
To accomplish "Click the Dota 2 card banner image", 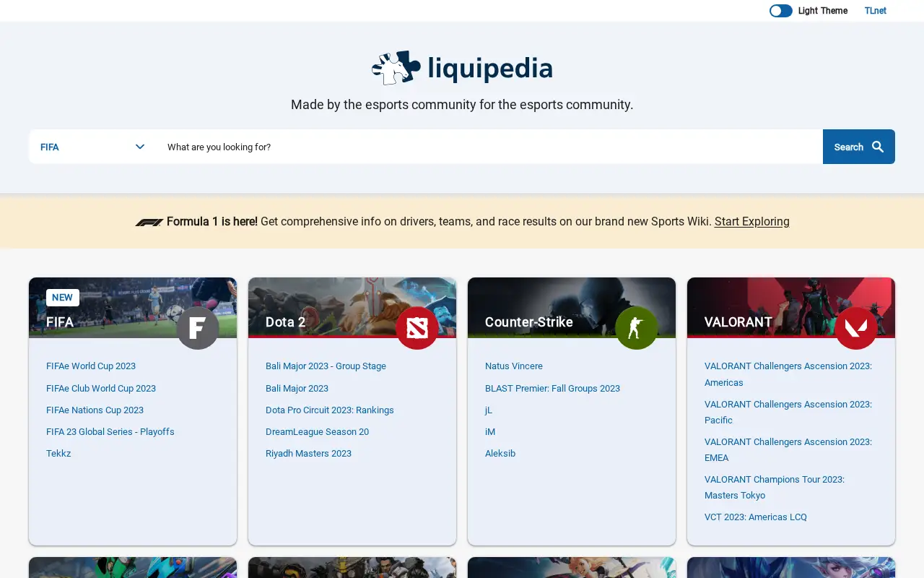I will 352,307.
